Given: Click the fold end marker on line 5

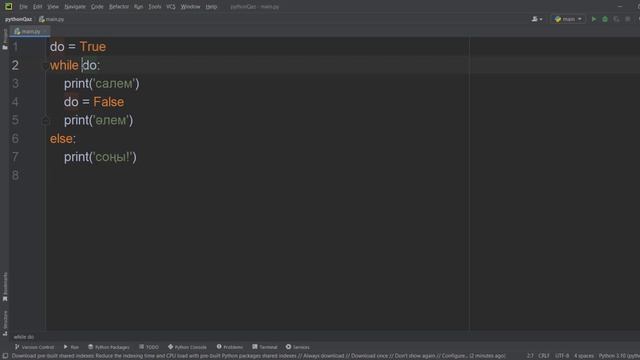Looking at the screenshot, I should click(x=45, y=120).
